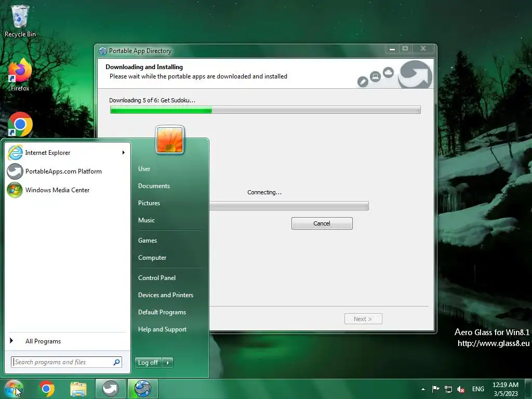Open the User folder link
532x399 pixels.
pos(144,169)
